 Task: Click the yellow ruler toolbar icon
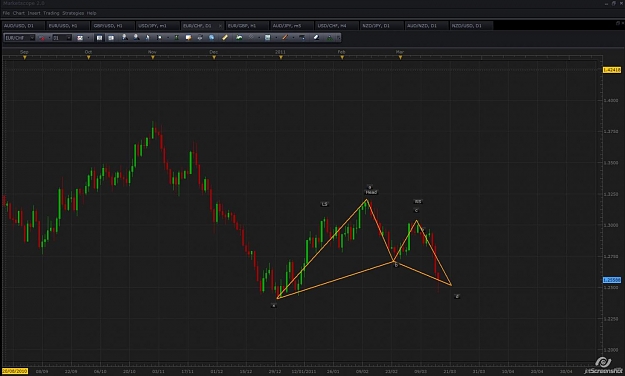coord(225,37)
